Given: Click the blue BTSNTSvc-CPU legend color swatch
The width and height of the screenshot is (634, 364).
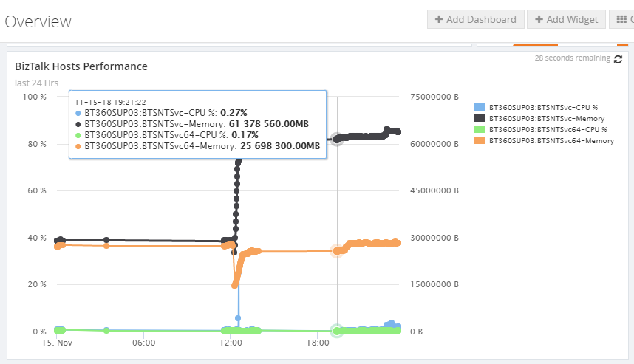Looking at the screenshot, I should click(x=479, y=107).
